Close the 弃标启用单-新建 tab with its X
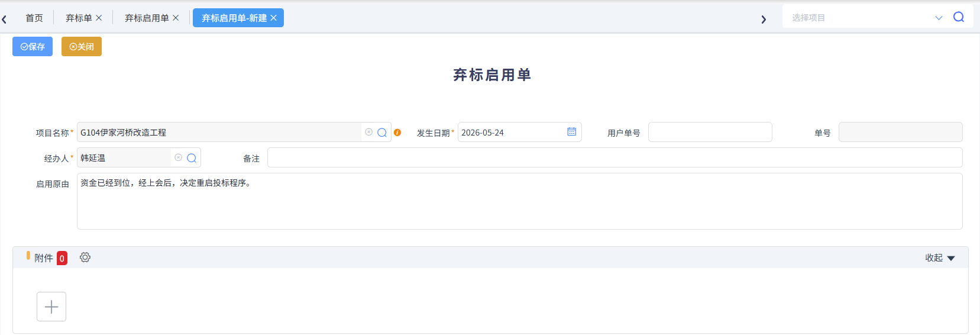This screenshot has width=980, height=335. [273, 18]
